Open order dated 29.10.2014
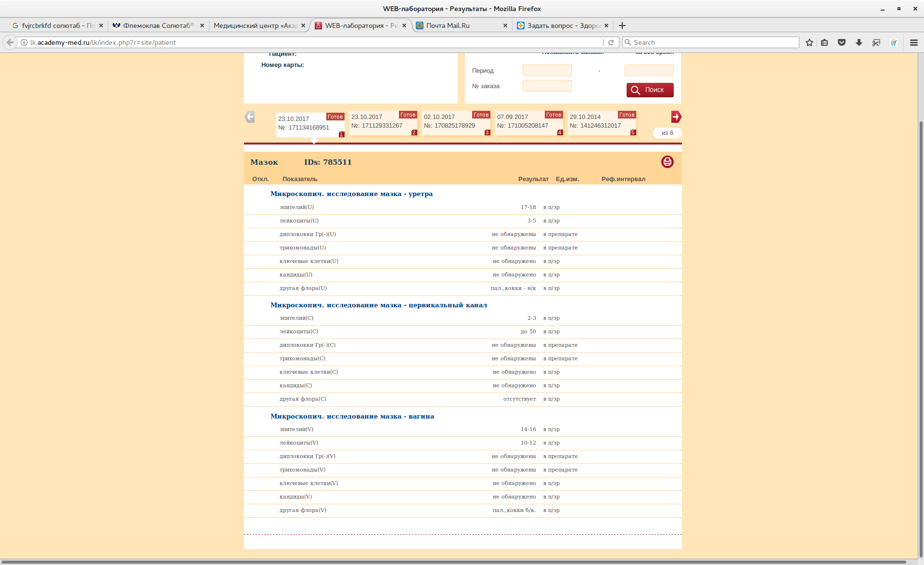Screen dimensions: 924x565 click(x=602, y=123)
